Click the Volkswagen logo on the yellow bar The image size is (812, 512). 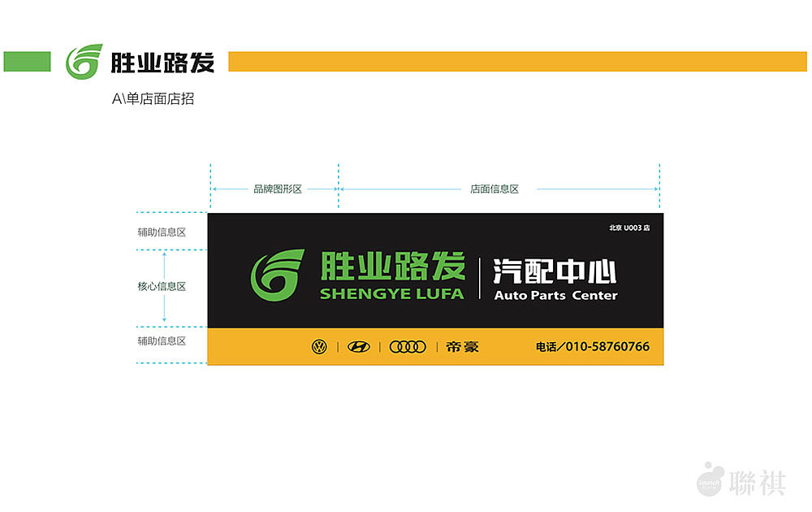coord(320,346)
